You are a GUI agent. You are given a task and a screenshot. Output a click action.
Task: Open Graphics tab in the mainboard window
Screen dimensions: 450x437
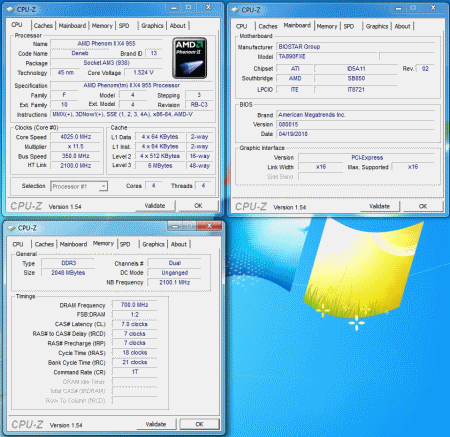[377, 26]
